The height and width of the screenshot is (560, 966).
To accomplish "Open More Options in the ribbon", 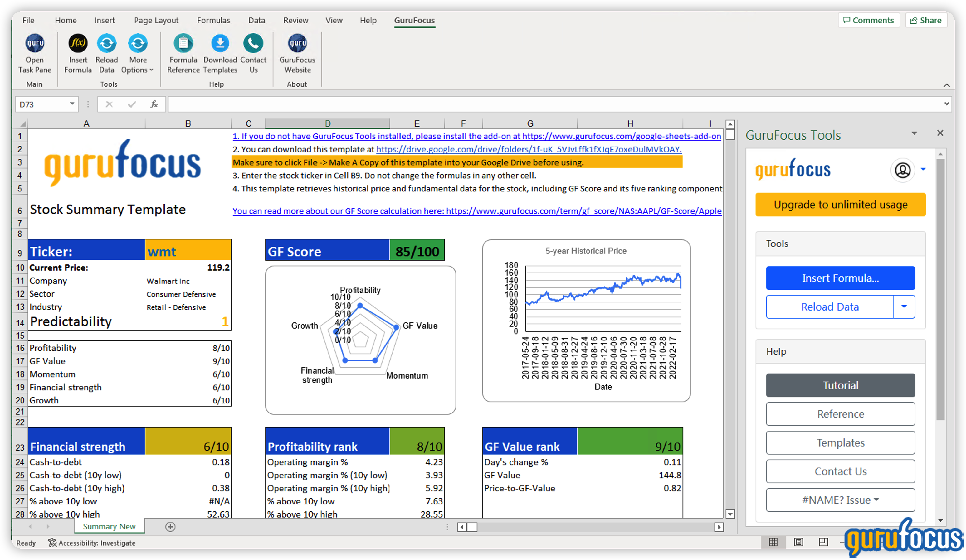I will click(x=138, y=43).
